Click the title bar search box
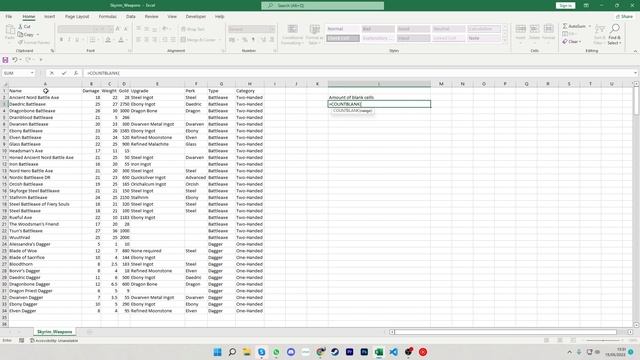Screen dimensions: 640x360 [322, 5]
